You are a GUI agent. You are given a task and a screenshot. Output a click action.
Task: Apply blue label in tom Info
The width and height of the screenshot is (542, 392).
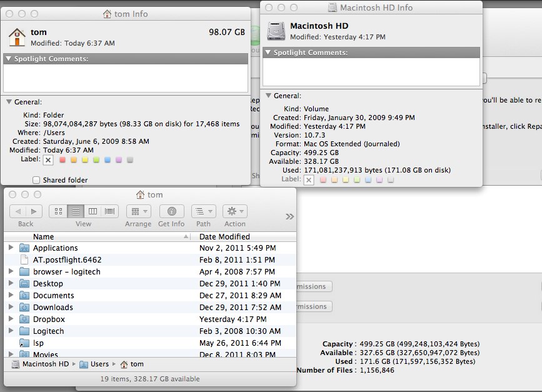pyautogui.click(x=108, y=159)
